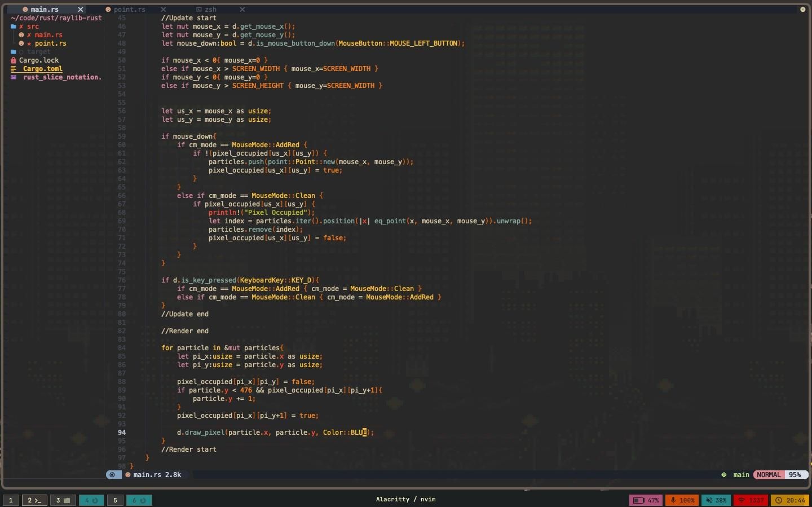Place cursor on Color::BLUE in line 94

(x=345, y=433)
